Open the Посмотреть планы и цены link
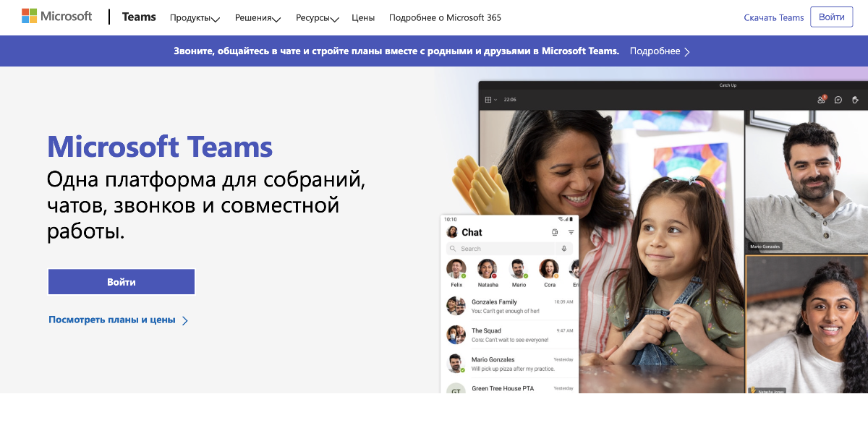Image resolution: width=868 pixels, height=441 pixels. click(x=119, y=320)
